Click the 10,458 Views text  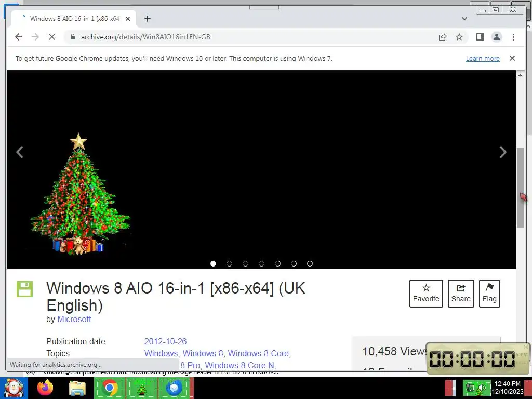pos(395,352)
